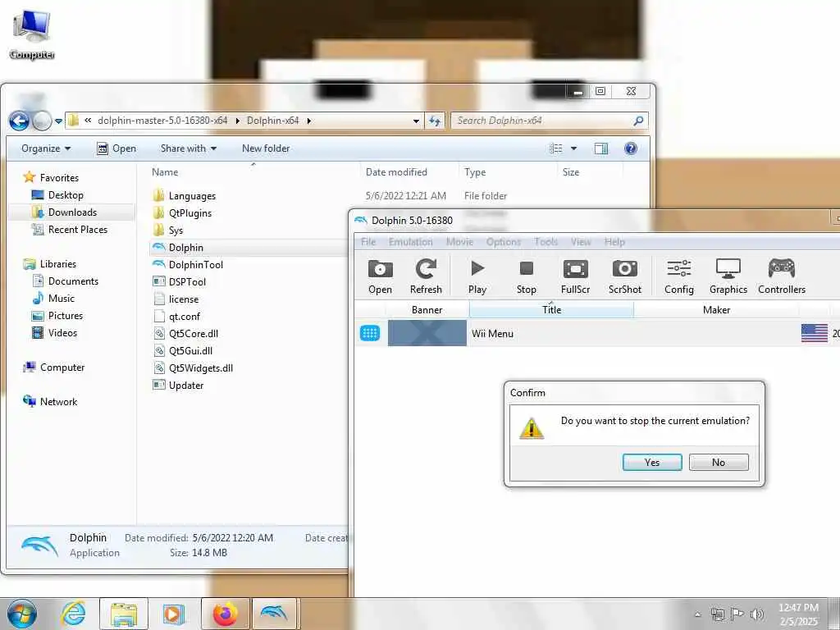Click the address bar refresh icon in Explorer
The image size is (840, 630).
click(x=435, y=121)
